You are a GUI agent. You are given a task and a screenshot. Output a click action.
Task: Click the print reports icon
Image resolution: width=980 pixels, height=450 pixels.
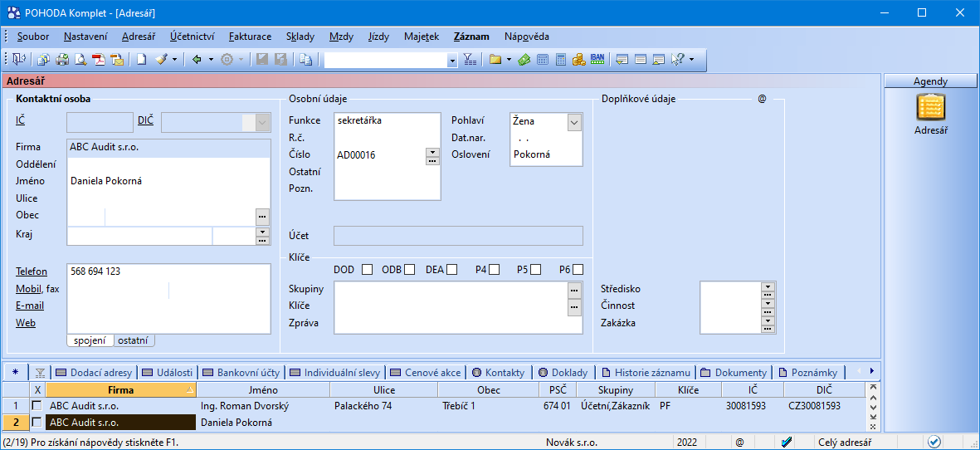tap(44, 60)
